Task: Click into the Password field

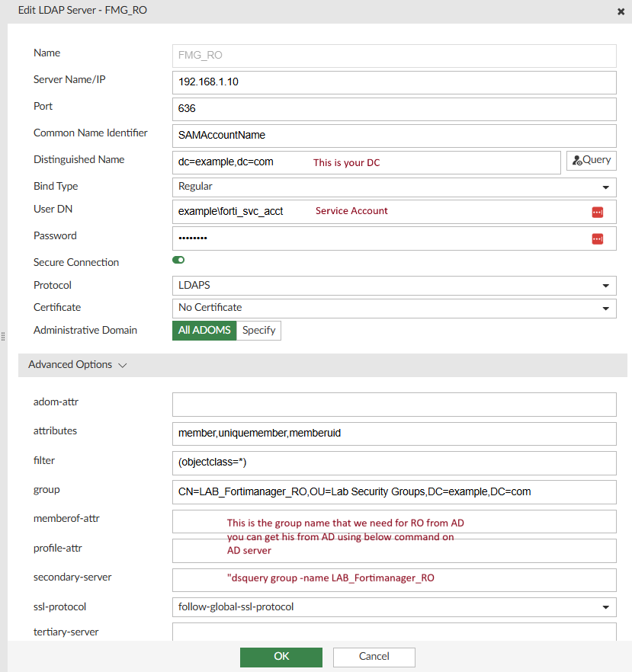Action: tap(394, 238)
